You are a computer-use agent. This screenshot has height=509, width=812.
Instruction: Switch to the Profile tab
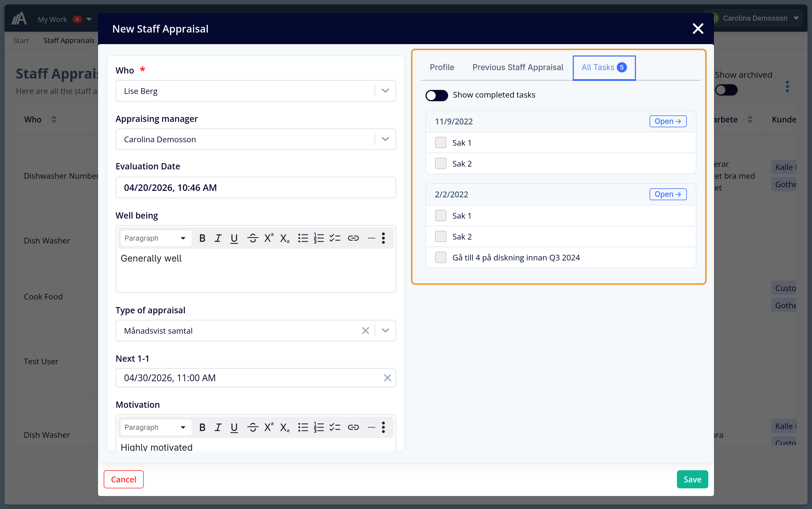[x=442, y=67]
